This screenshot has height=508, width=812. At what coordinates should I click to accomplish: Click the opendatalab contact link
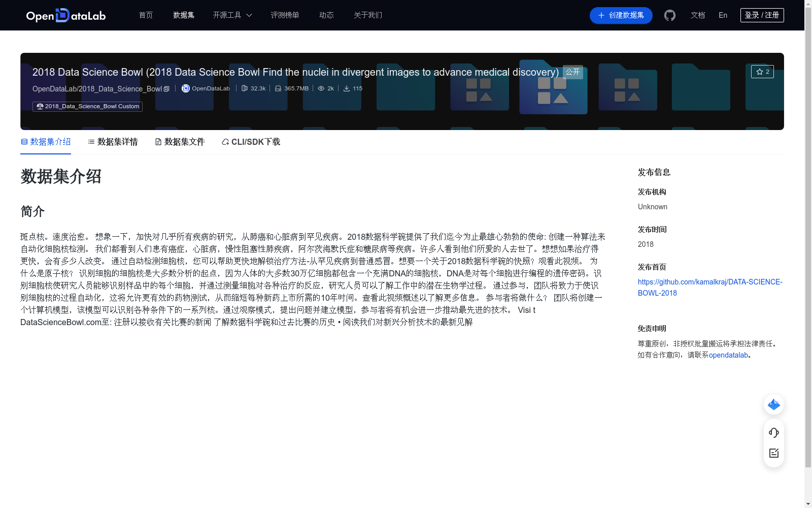click(x=728, y=355)
